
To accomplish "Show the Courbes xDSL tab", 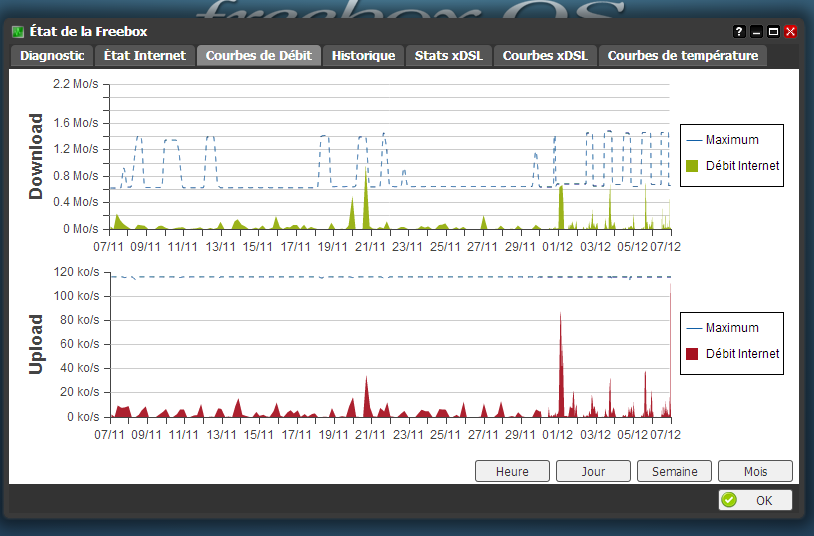I will point(545,56).
